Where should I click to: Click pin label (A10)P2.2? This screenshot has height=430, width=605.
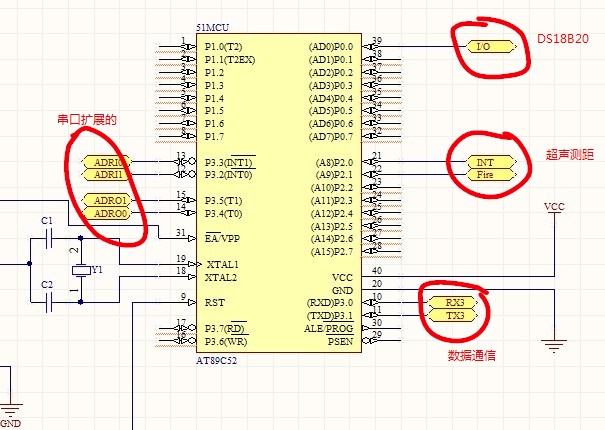pyautogui.click(x=332, y=188)
